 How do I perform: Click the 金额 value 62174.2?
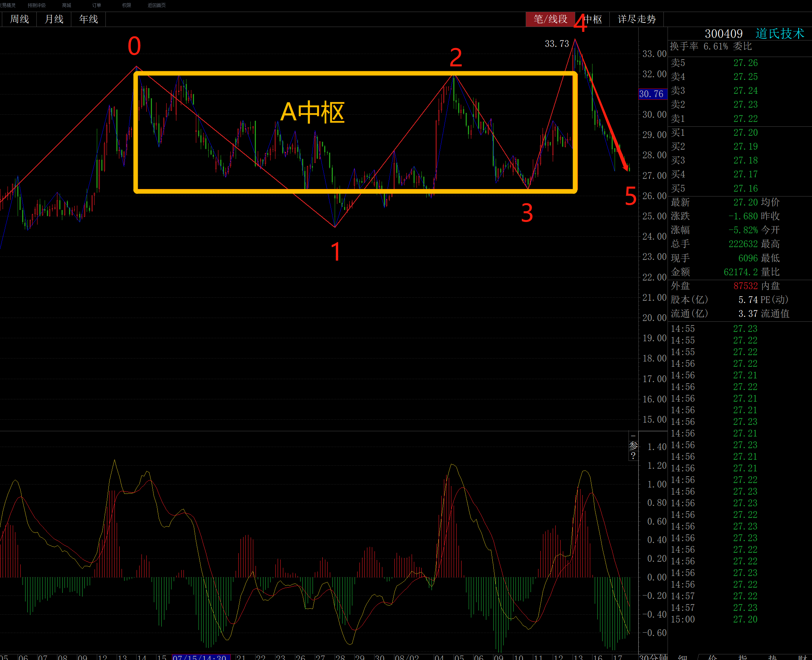click(741, 272)
